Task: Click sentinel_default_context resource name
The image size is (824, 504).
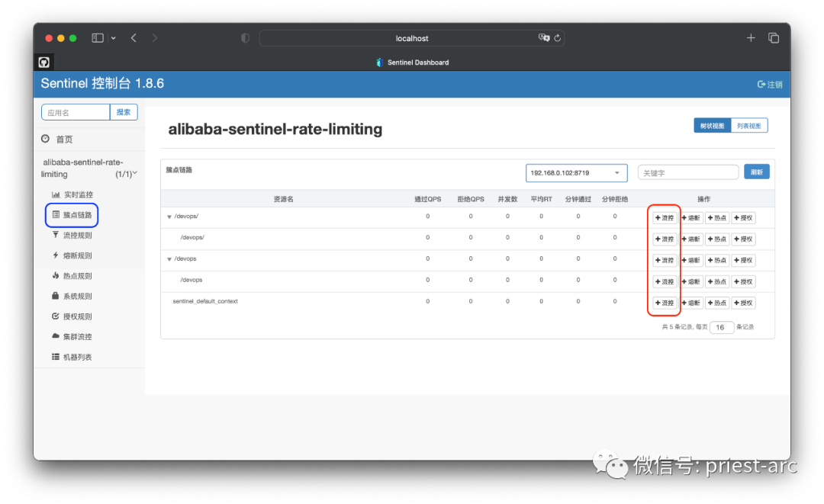Action: 205,301
